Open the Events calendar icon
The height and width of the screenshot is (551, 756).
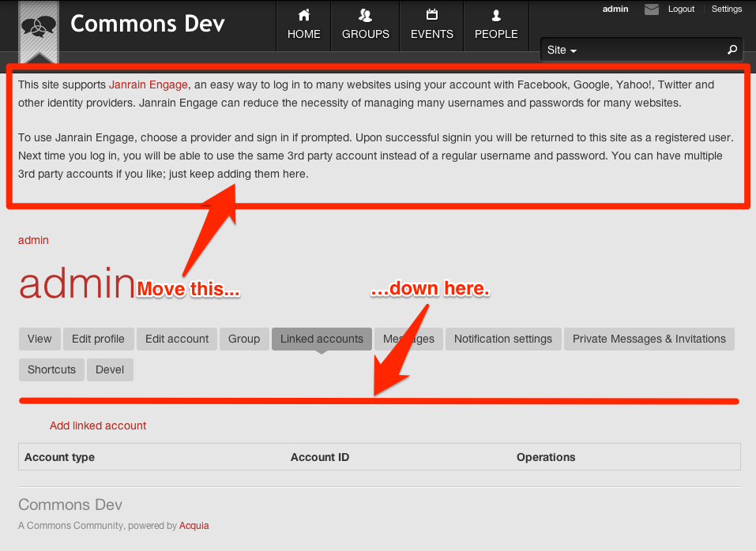432,15
